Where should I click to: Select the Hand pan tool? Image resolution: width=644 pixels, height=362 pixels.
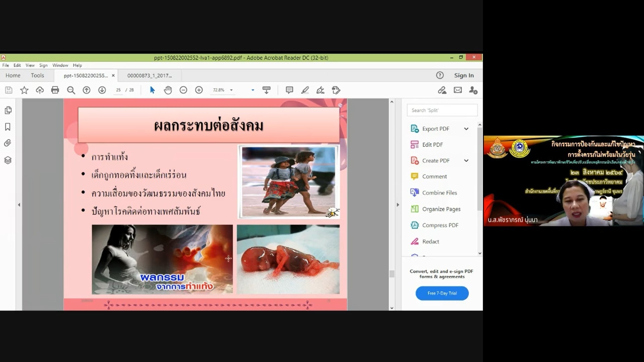coord(168,90)
